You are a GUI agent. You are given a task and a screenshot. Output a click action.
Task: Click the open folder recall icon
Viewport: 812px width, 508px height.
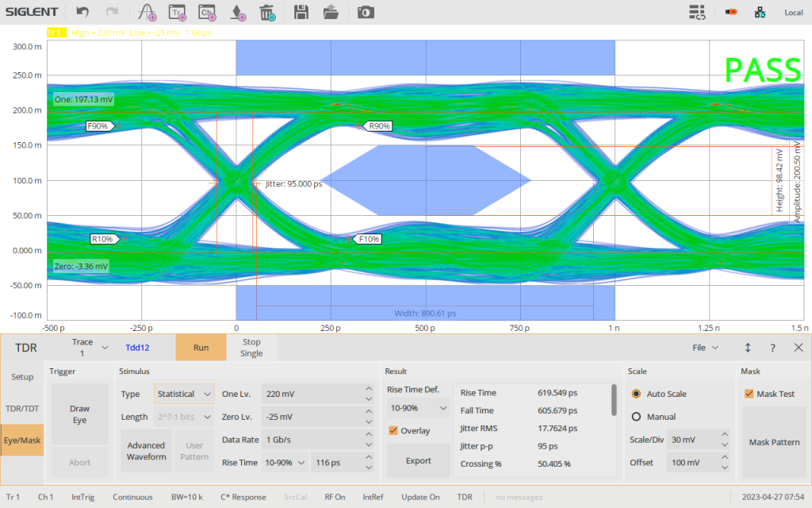point(331,12)
